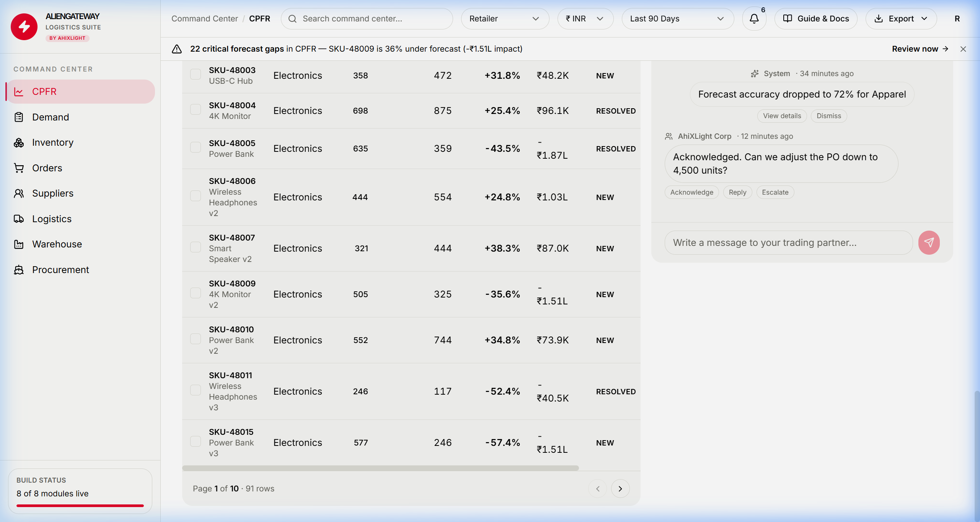
Task: Open the Last 90 Days range dropdown
Action: coord(677,19)
